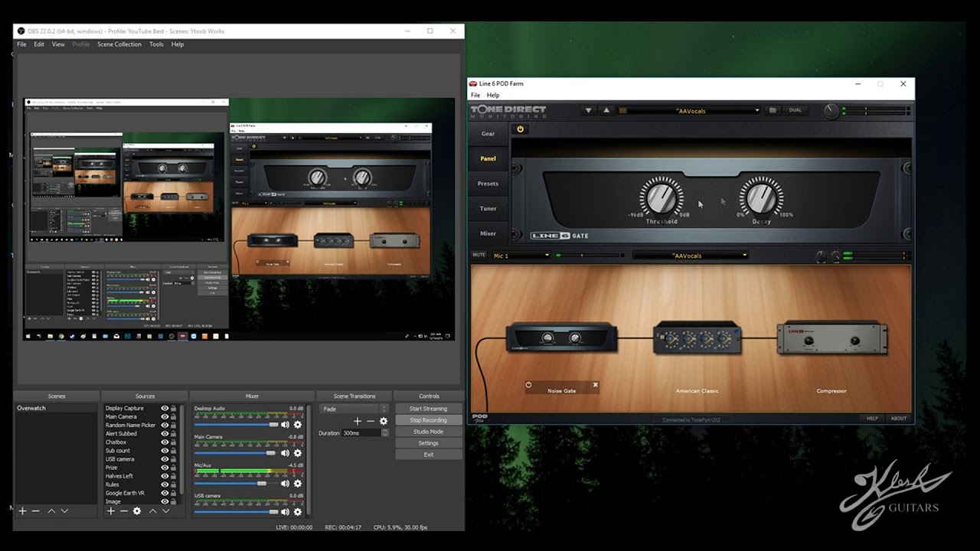Click Stop Recording button

(x=429, y=420)
